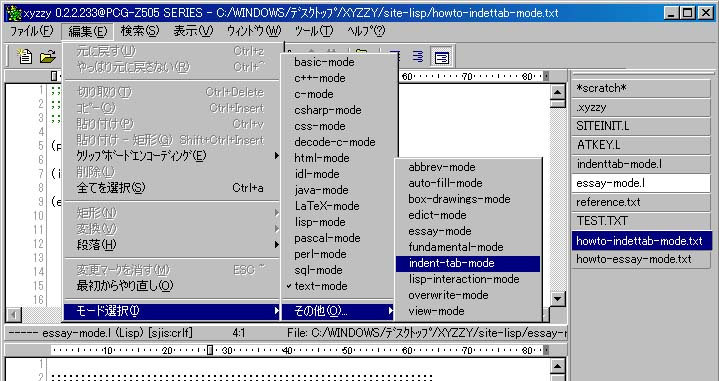719x381 pixels.
Task: Choose 全てを選択(S) from Edit menu
Action: (172, 188)
